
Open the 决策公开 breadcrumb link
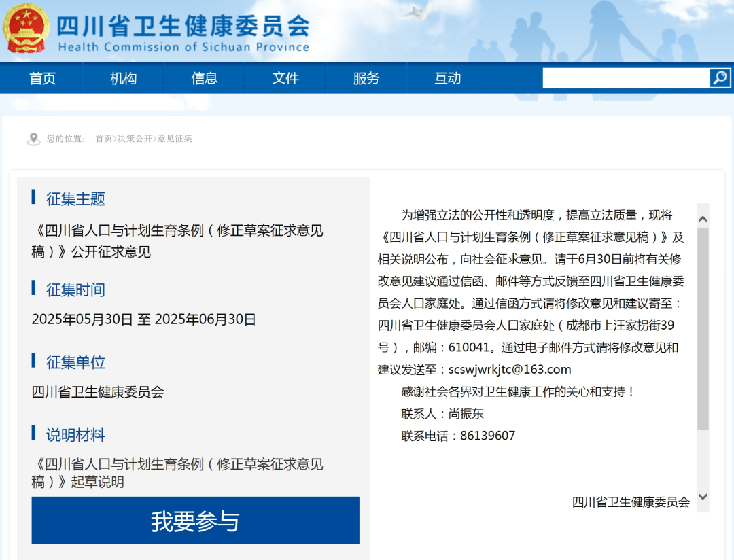click(135, 139)
